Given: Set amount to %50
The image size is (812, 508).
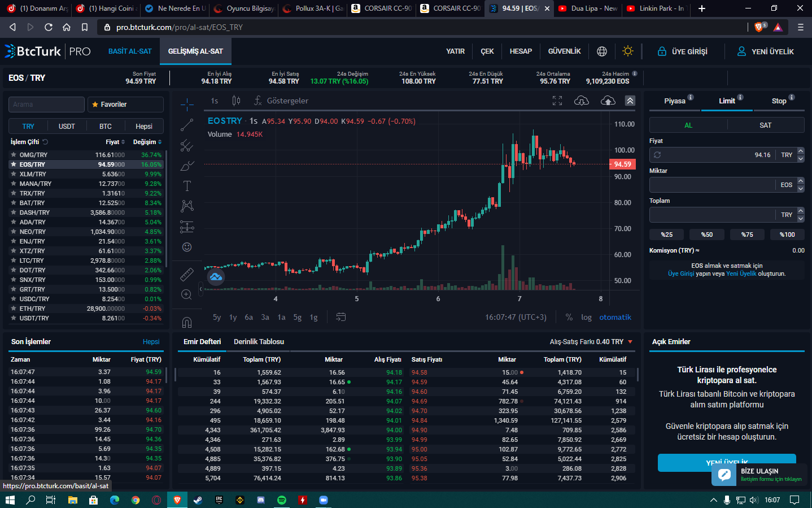Looking at the screenshot, I should tap(707, 235).
